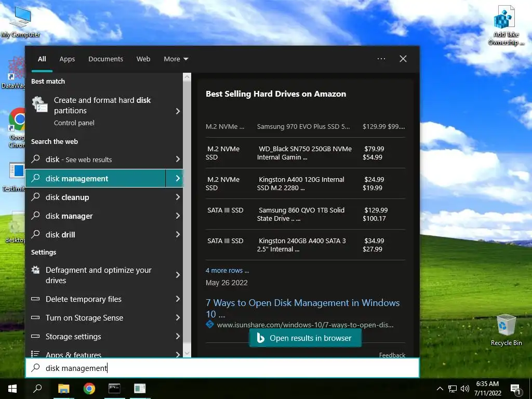Image resolution: width=532 pixels, height=399 pixels.
Task: Expand arrow for Defragment and optimize drives
Action: pos(178,275)
